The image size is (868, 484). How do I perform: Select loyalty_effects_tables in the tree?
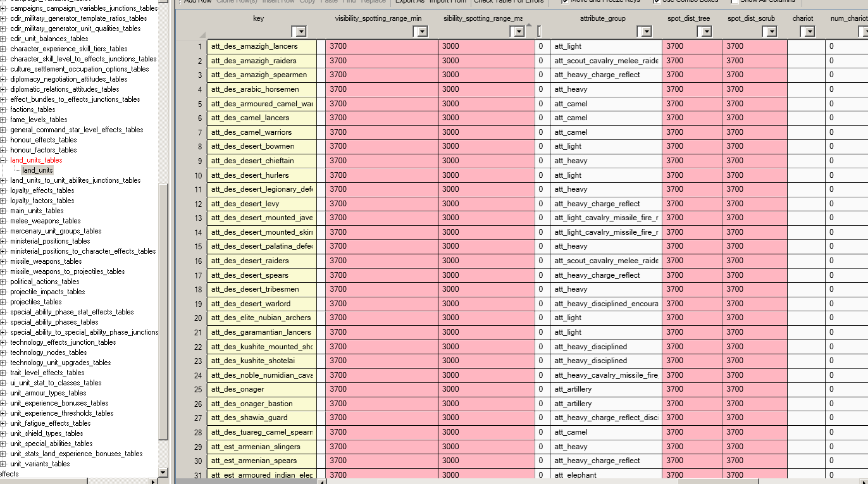(42, 190)
